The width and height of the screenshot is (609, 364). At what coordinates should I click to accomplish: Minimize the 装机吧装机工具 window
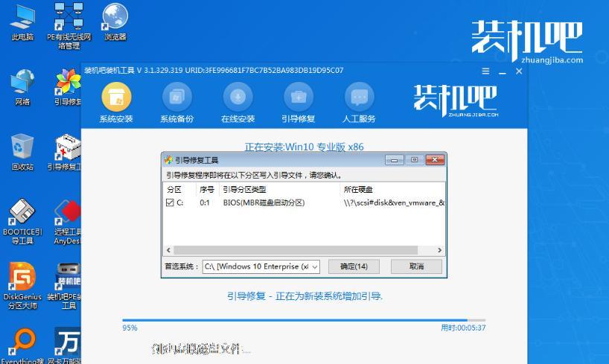503,71
